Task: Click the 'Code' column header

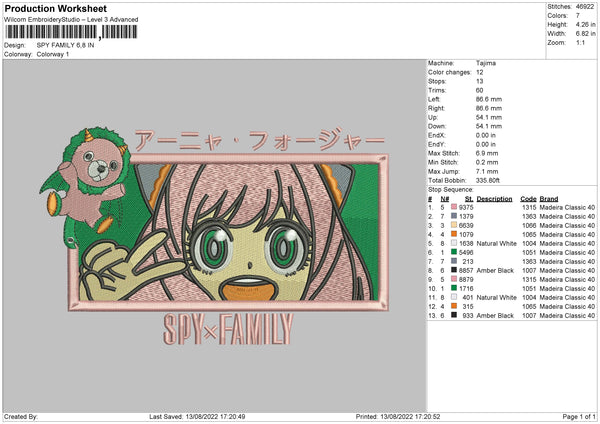Action: pos(528,199)
